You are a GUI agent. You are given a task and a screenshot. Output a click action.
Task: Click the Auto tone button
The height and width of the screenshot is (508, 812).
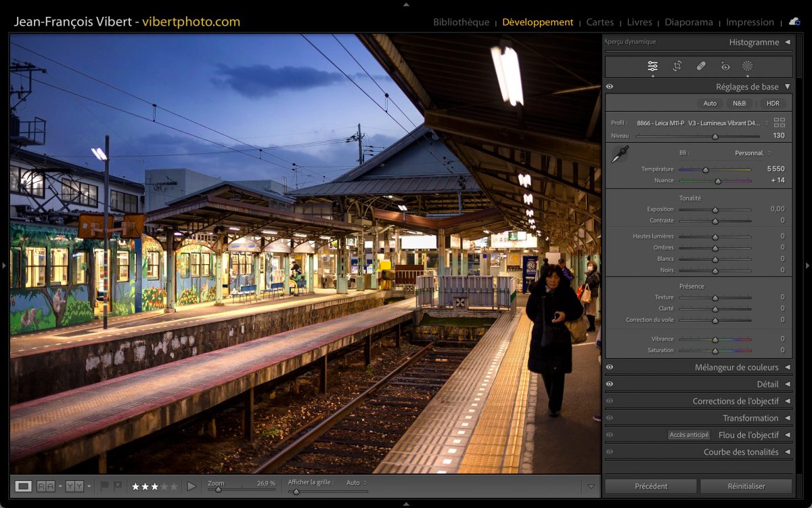(710, 104)
